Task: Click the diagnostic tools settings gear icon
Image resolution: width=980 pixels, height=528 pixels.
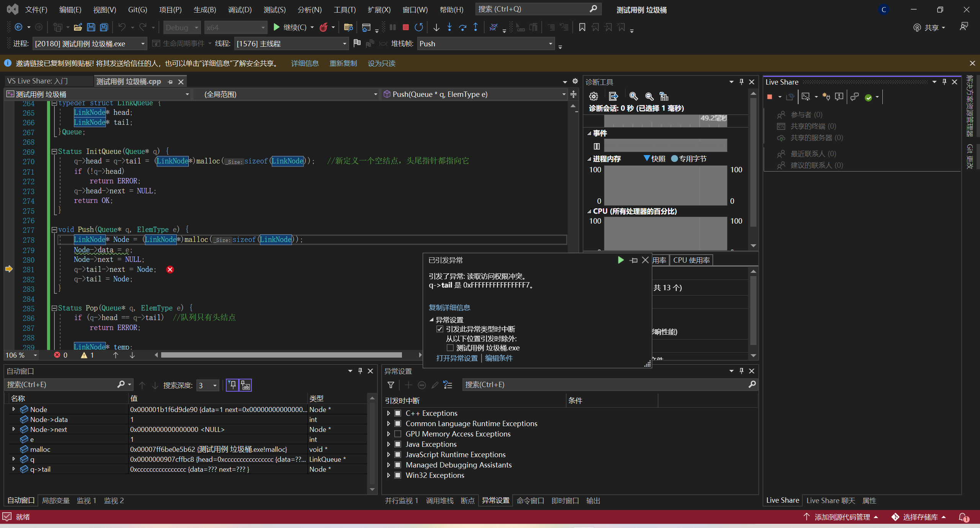Action: coord(593,96)
